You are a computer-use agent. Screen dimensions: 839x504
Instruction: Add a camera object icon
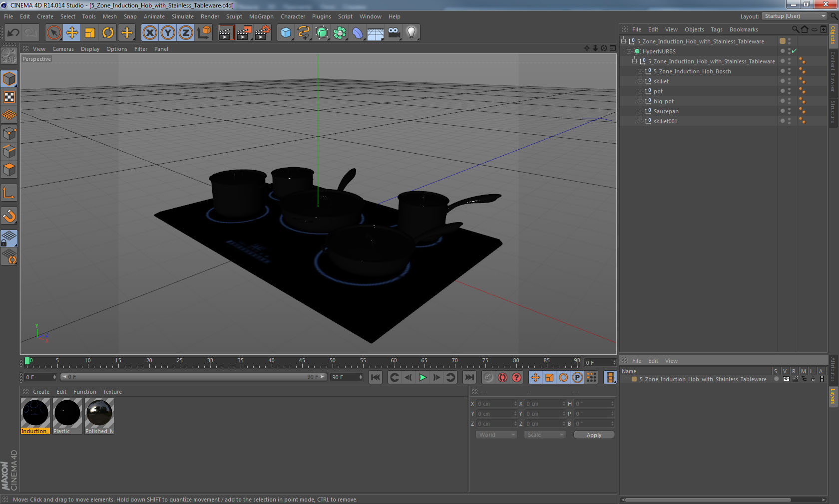click(x=394, y=33)
